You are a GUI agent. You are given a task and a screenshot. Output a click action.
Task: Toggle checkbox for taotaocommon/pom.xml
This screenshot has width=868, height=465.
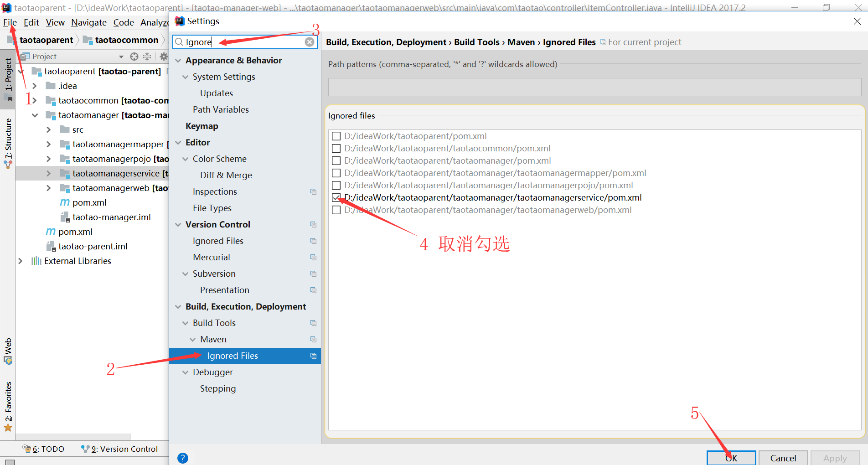[336, 148]
